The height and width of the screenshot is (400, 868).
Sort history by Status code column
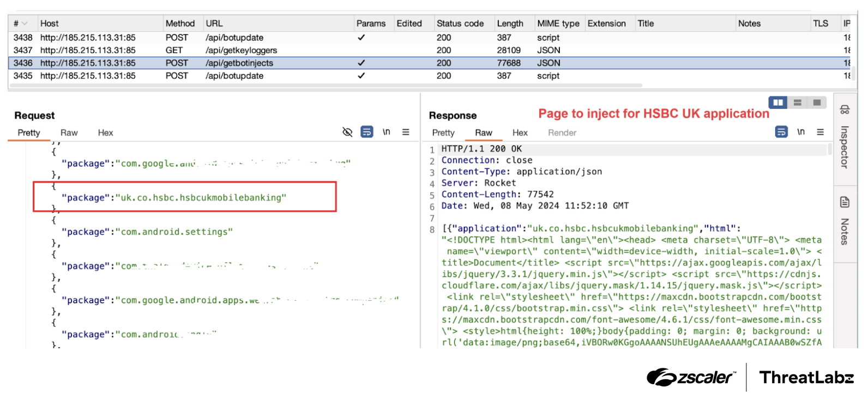[x=463, y=23]
